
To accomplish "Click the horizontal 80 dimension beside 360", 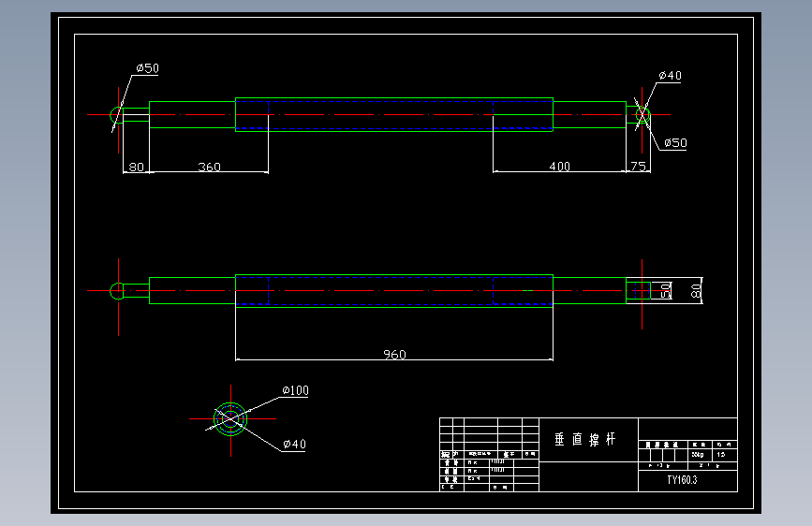I will pyautogui.click(x=136, y=167).
